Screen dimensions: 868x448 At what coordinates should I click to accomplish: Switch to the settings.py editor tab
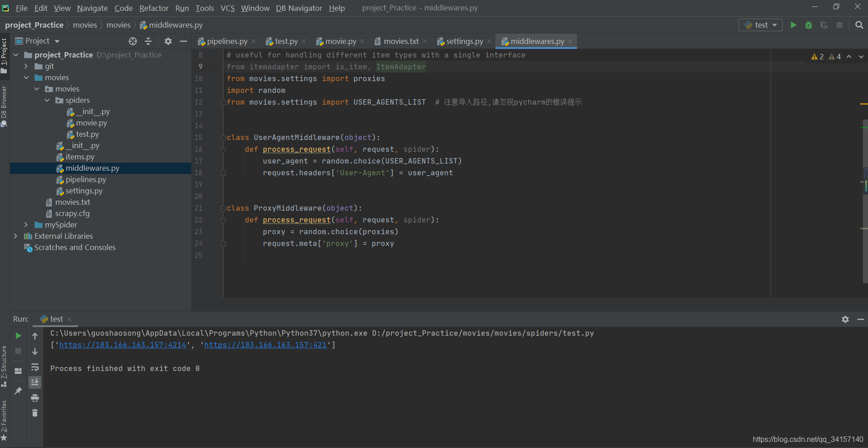click(464, 41)
